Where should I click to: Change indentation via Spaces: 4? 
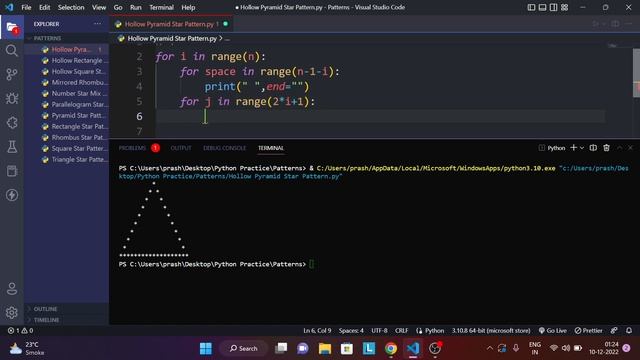coord(351,330)
